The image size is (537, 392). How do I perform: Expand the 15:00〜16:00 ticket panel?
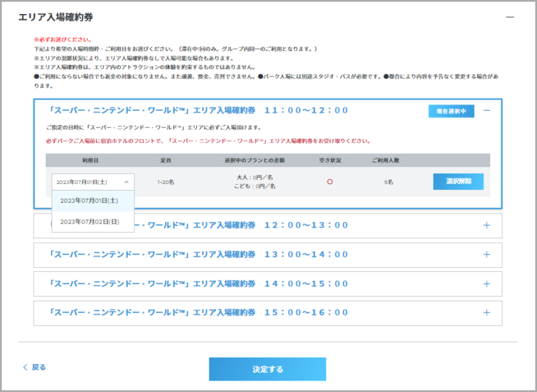tap(486, 313)
